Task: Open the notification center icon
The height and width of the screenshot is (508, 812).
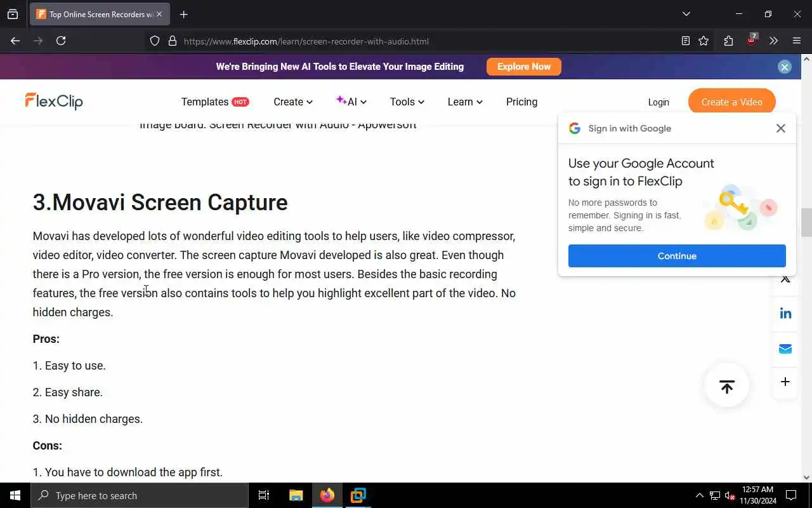Action: 791,495
